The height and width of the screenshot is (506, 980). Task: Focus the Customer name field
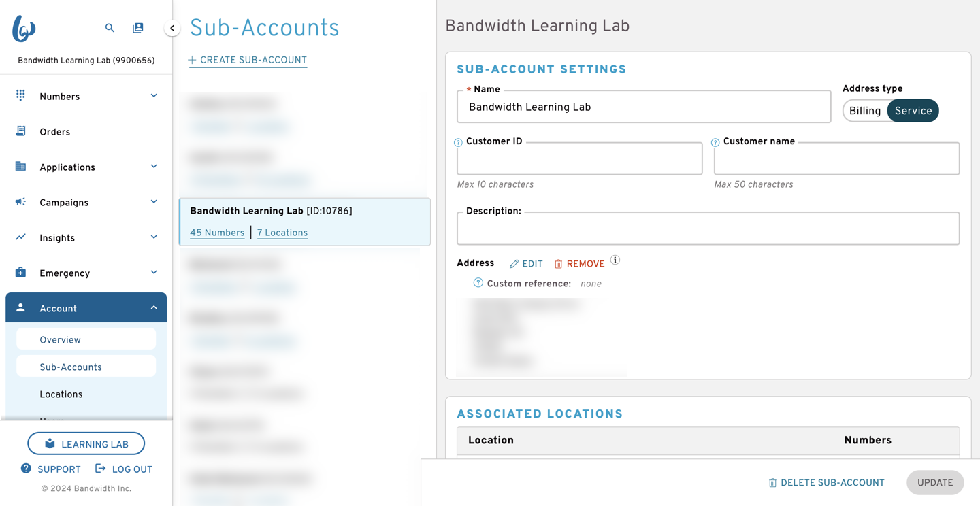click(836, 158)
